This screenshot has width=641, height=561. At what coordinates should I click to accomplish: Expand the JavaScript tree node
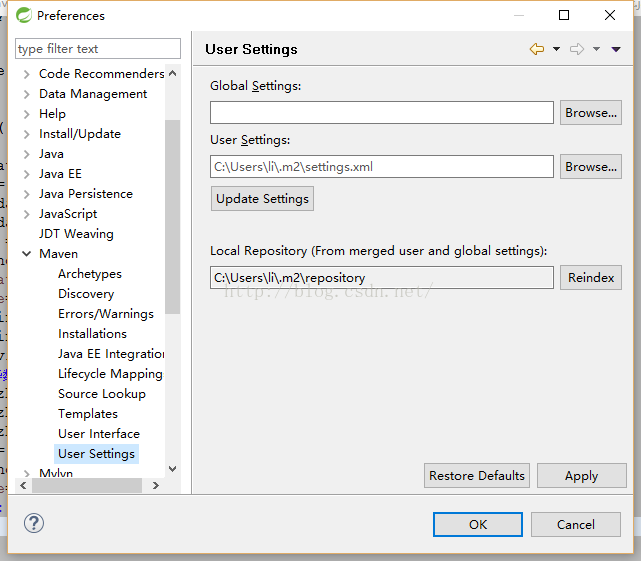27,214
